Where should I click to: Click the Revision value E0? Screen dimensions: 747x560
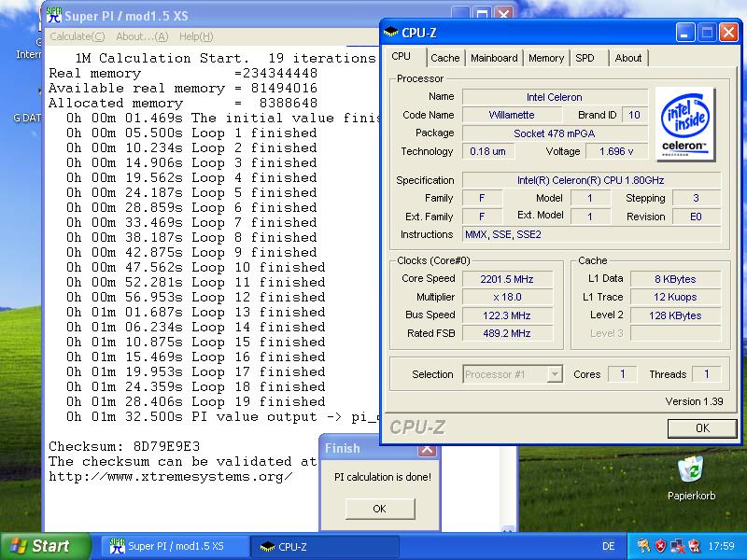(x=696, y=217)
